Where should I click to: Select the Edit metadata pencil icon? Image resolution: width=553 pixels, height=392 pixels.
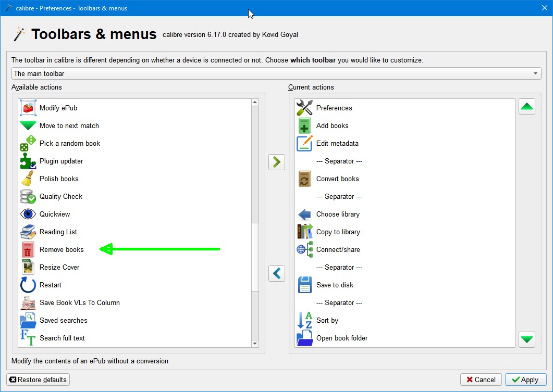(x=304, y=143)
